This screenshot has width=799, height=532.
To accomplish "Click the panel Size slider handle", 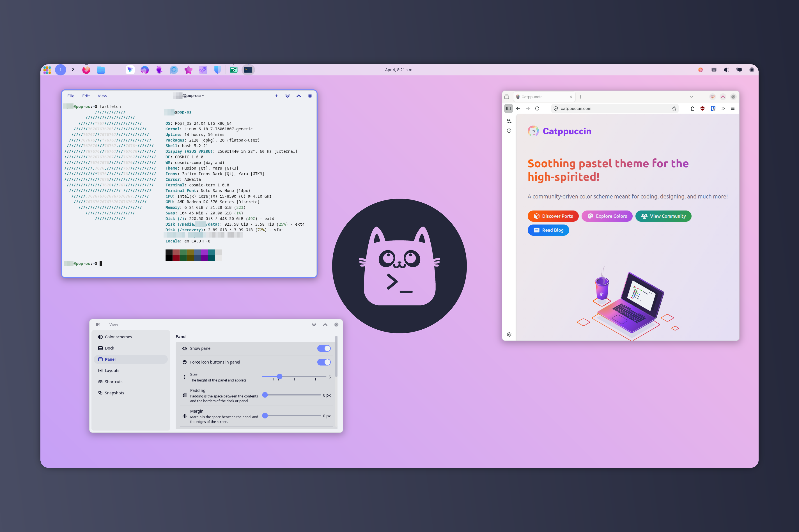I will [279, 377].
